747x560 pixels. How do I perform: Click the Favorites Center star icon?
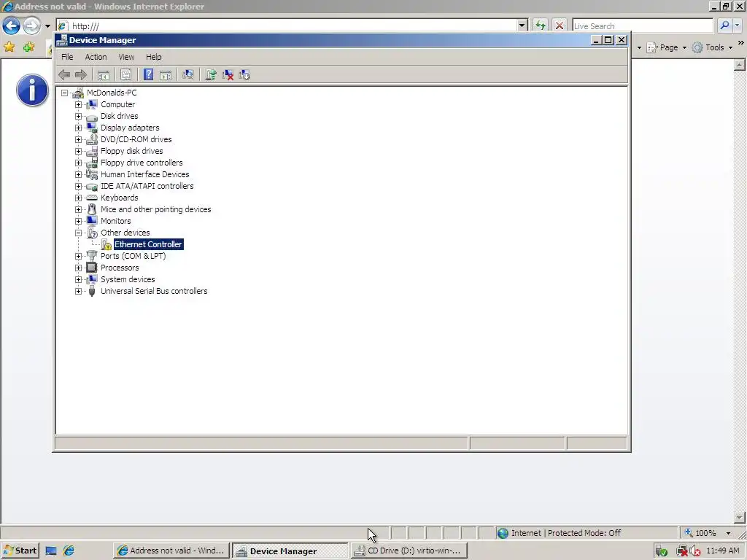(9, 47)
